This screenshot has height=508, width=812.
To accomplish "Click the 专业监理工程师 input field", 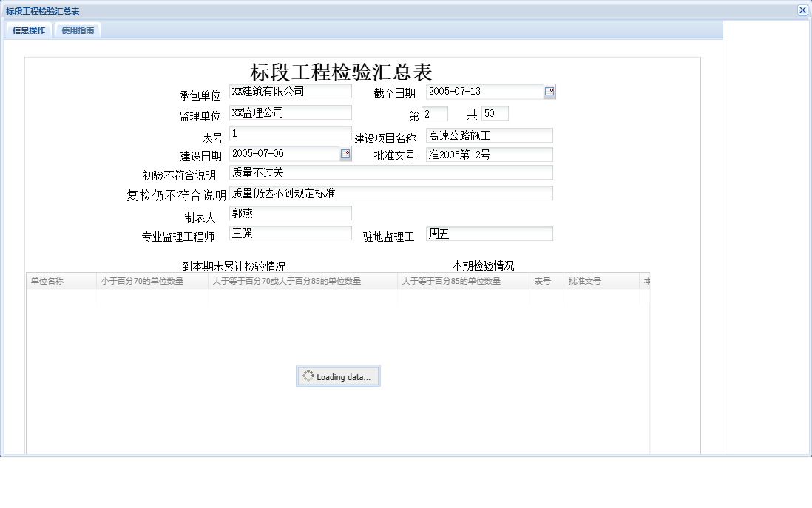I will click(290, 233).
